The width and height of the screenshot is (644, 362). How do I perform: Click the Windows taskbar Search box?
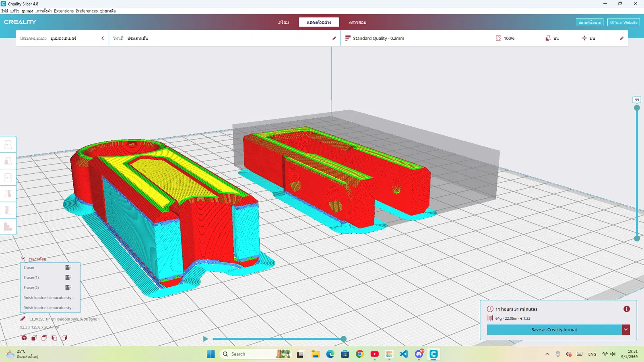(256, 354)
